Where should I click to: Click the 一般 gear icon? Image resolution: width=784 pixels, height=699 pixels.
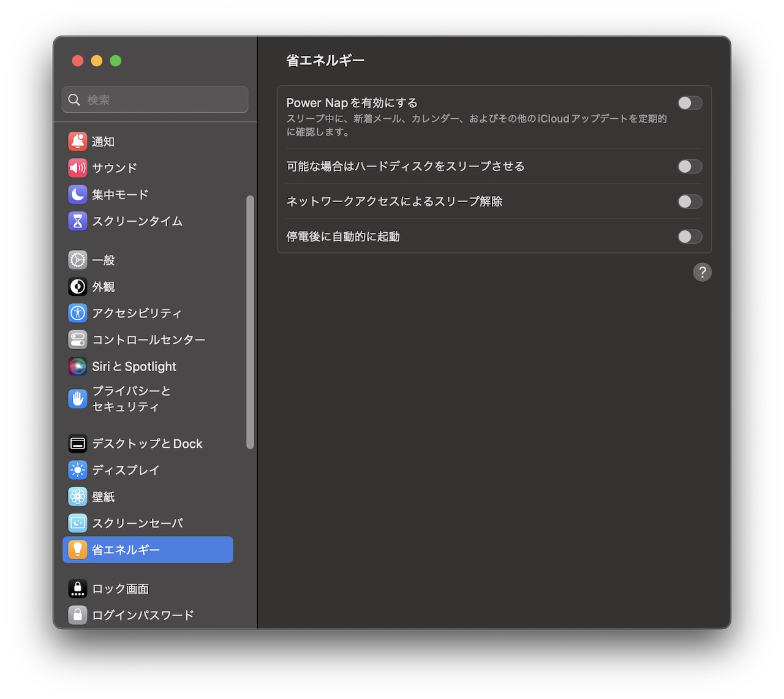click(x=78, y=260)
